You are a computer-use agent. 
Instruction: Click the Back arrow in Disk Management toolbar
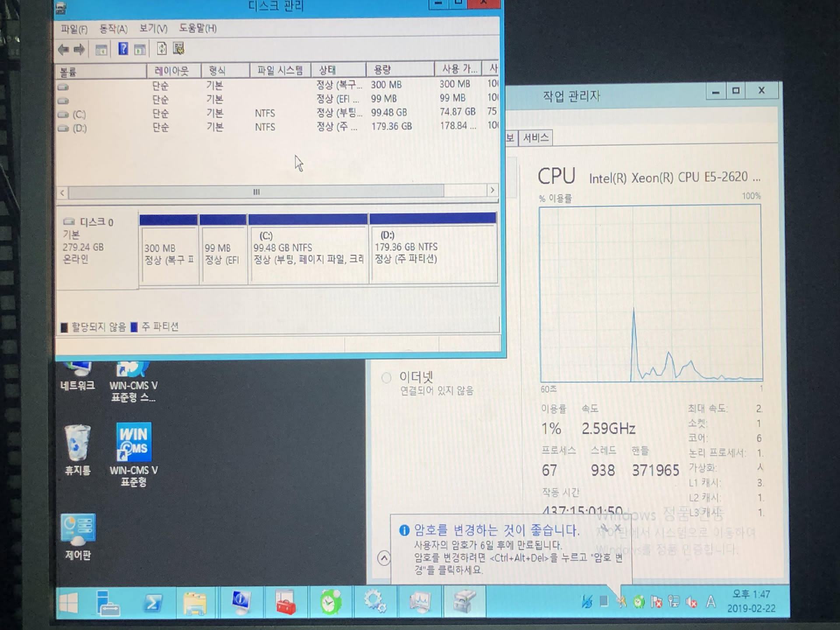tap(64, 49)
